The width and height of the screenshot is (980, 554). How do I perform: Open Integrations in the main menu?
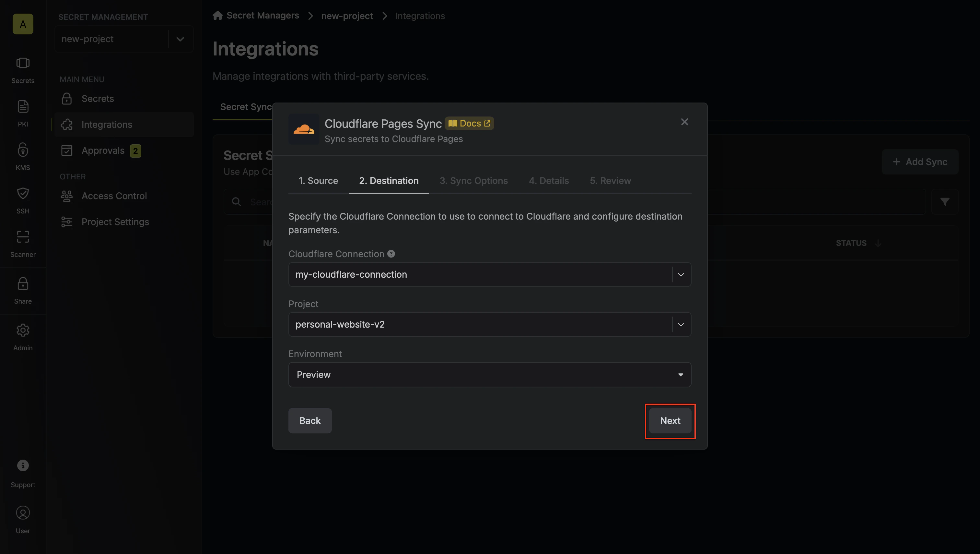(124, 125)
